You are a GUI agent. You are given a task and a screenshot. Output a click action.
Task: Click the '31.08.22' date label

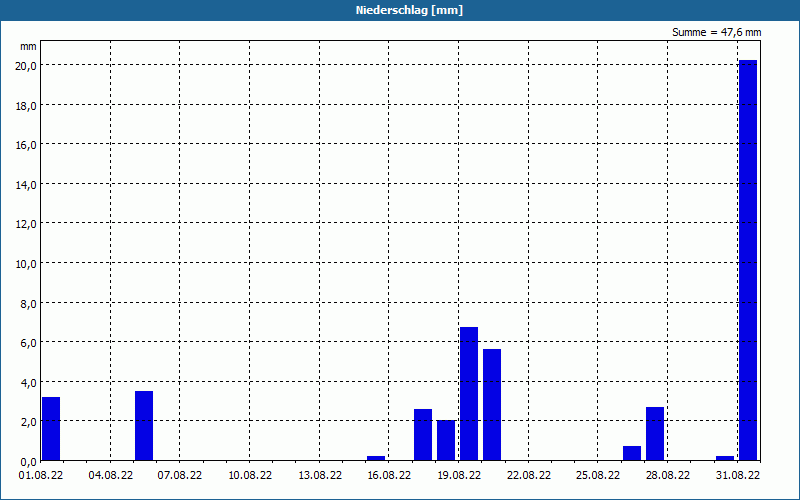(x=738, y=476)
